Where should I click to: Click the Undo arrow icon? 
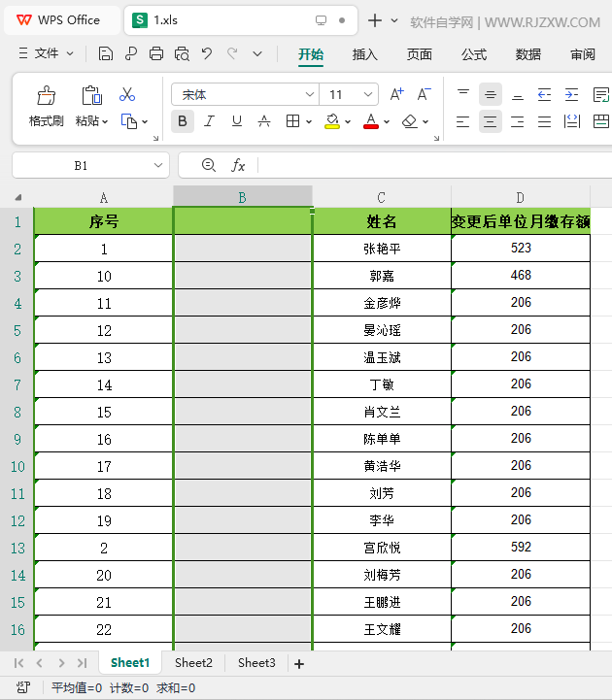tap(206, 54)
